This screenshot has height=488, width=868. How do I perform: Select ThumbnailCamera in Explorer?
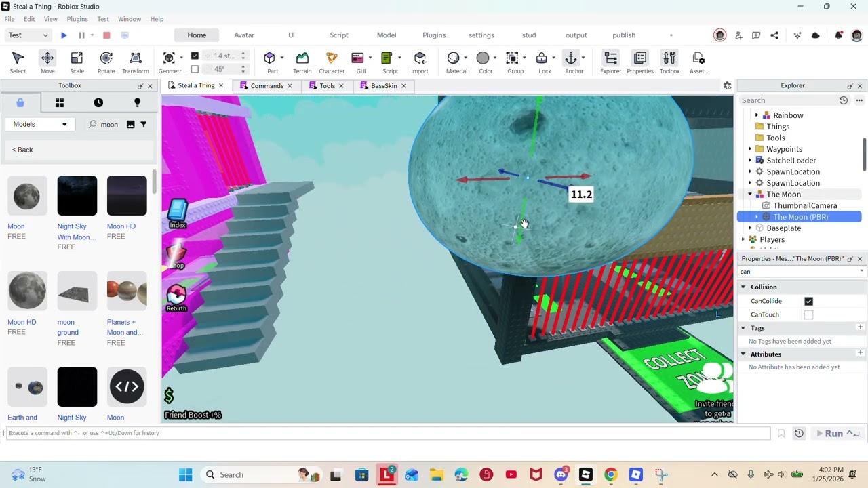tap(804, 205)
